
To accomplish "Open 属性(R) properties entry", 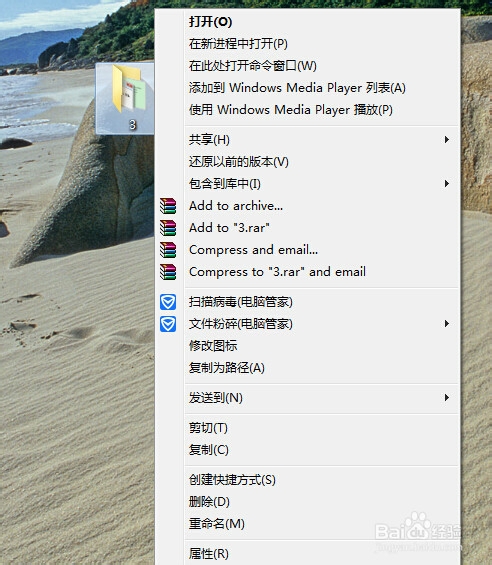I will (308, 554).
